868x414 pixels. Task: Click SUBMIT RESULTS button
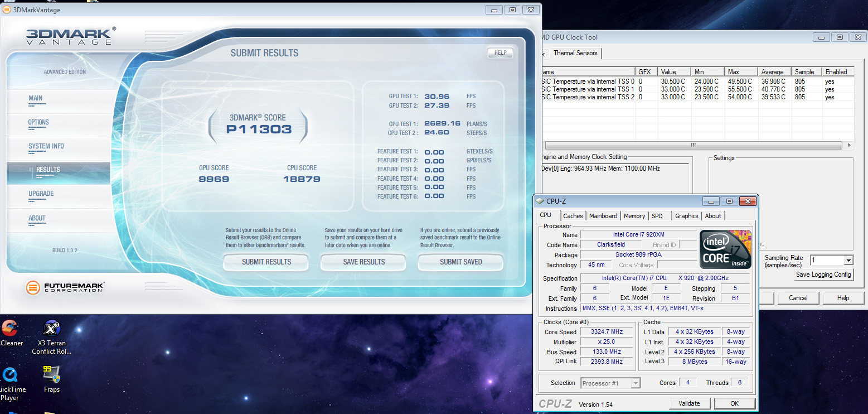[266, 262]
